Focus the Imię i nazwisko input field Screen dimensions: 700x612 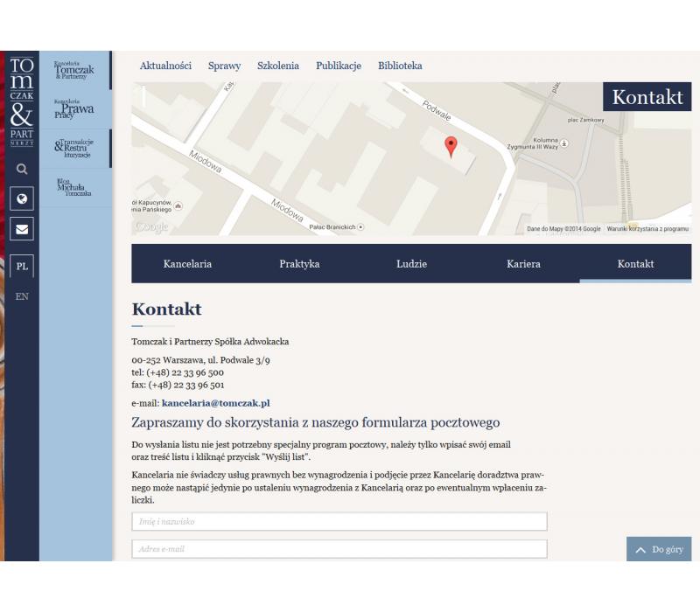pos(339,522)
